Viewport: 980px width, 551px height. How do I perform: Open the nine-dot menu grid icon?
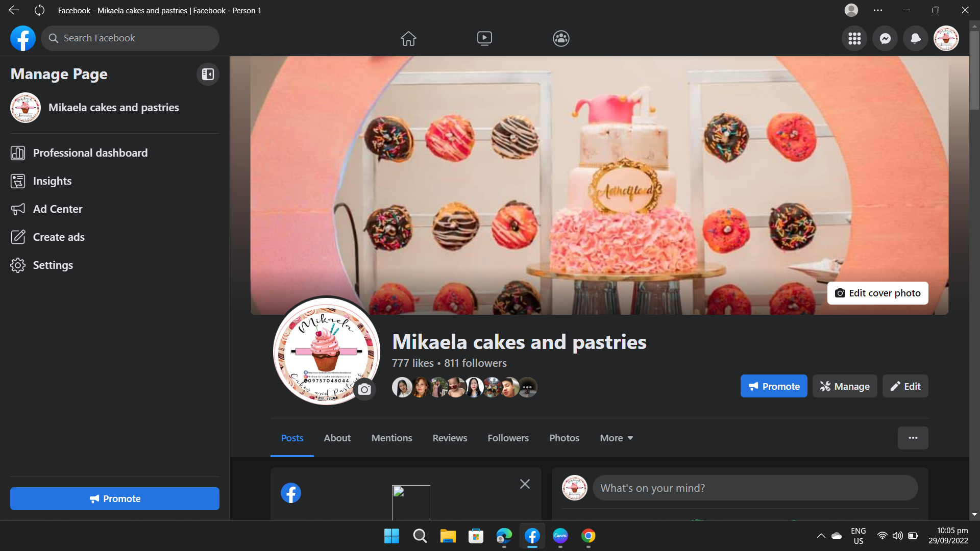pos(854,38)
